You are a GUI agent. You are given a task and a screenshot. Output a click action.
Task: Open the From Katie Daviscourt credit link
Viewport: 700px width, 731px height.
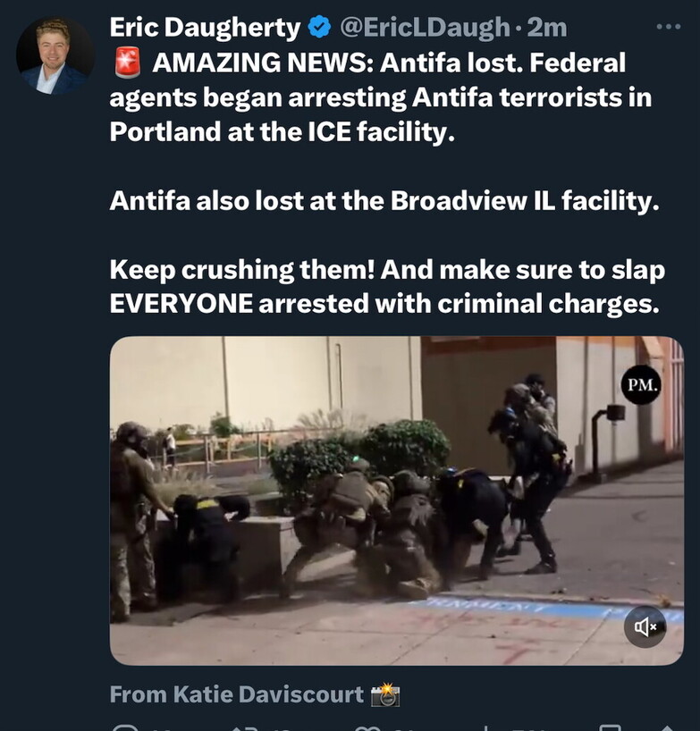point(236,693)
